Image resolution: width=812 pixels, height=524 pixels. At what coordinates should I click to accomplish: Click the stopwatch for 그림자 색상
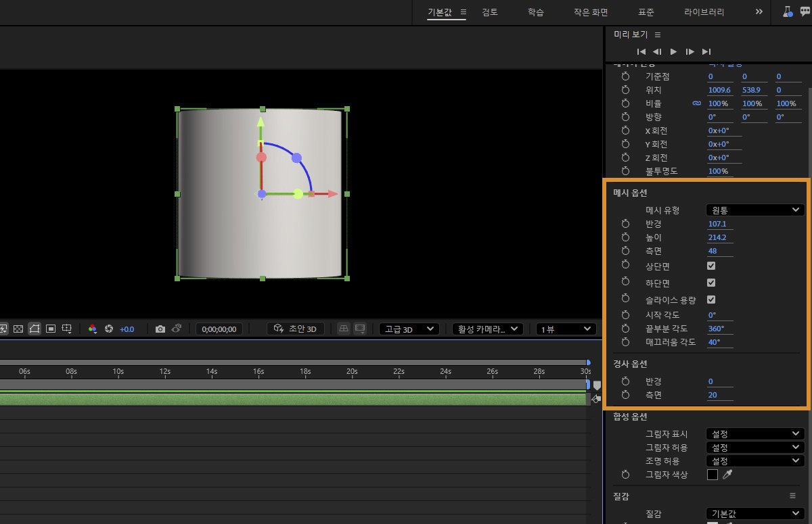pyautogui.click(x=625, y=475)
